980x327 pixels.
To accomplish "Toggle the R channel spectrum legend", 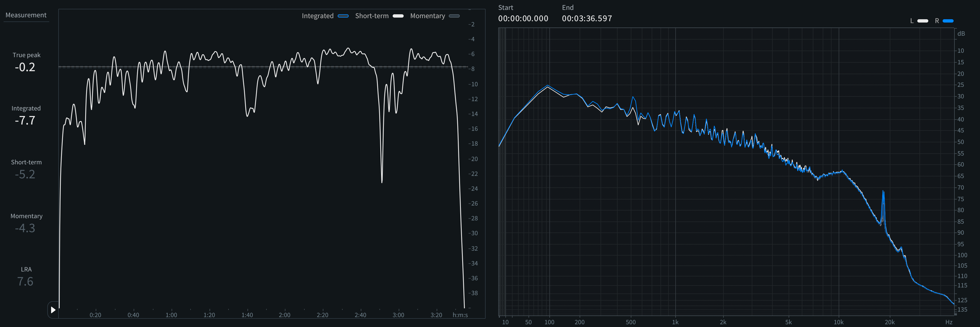I will click(x=948, y=21).
